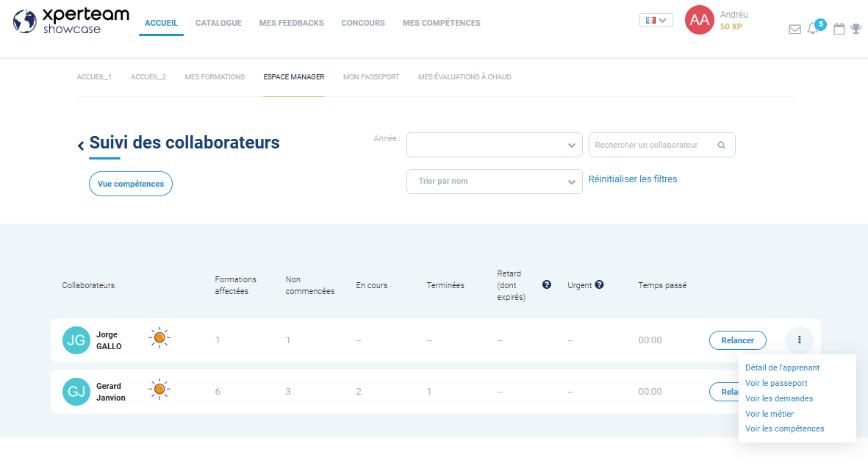Viewport: 868px width, 466px height.
Task: Switch to the Mon Passeport tab
Action: [x=371, y=77]
